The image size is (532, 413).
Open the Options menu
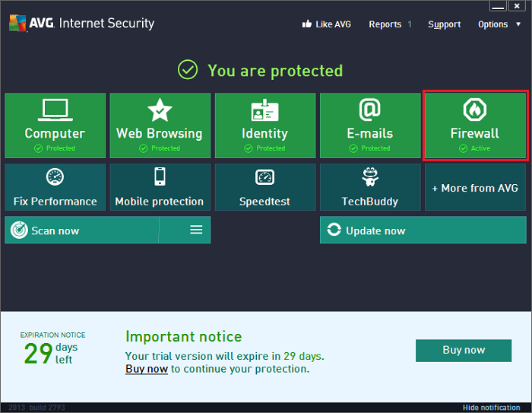(x=492, y=24)
